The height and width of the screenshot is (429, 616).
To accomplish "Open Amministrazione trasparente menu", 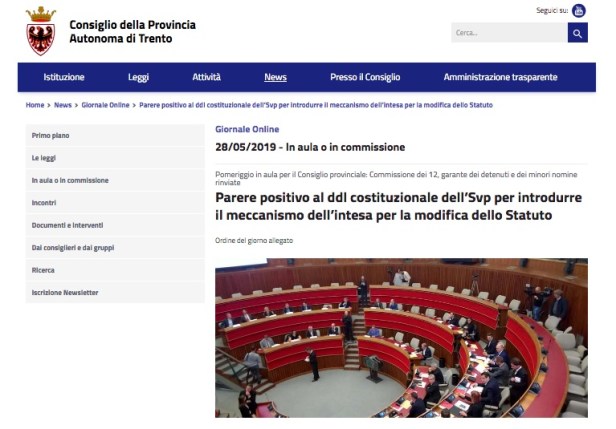I will 500,77.
